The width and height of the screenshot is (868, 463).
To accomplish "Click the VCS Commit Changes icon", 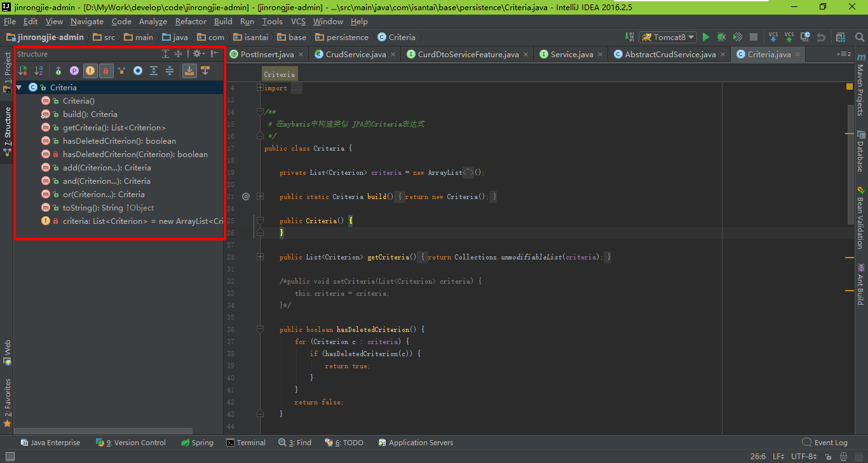I will 789,38.
